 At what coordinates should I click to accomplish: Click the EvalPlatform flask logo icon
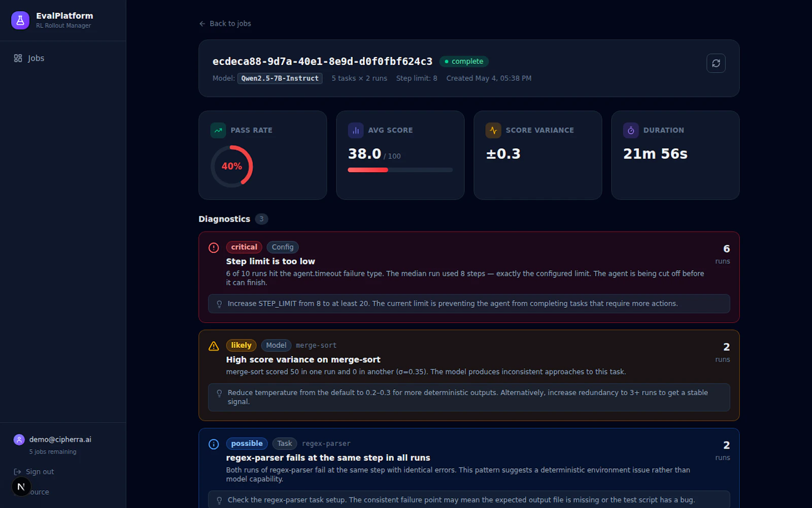click(20, 20)
